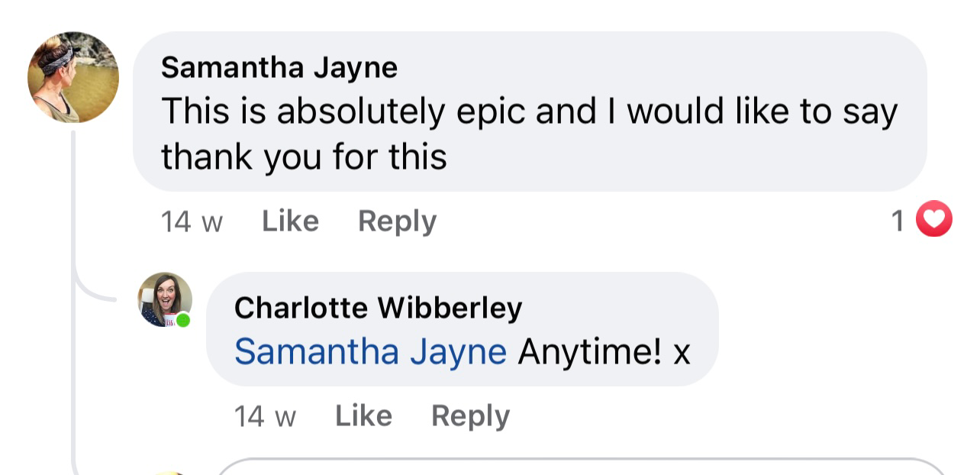
Task: Open Charlotte Wibberley's profile picture
Action: tap(164, 299)
